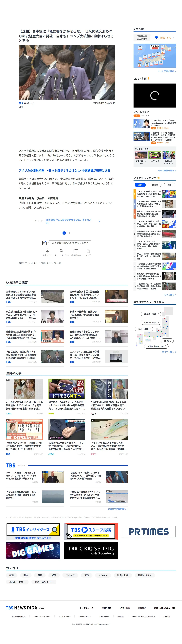Image resolution: width=182 pixels, height=644 pixels.
Task: Open the 九州・沖縄 area button
Action: 144,329
